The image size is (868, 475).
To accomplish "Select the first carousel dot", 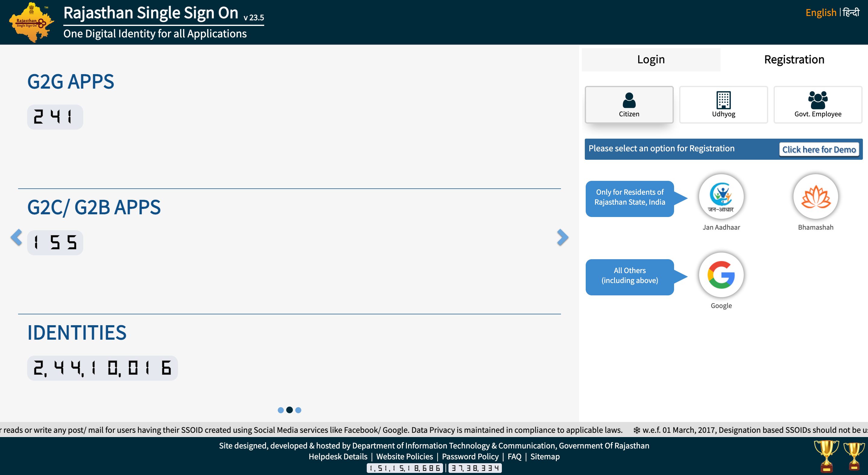I will click(x=281, y=410).
